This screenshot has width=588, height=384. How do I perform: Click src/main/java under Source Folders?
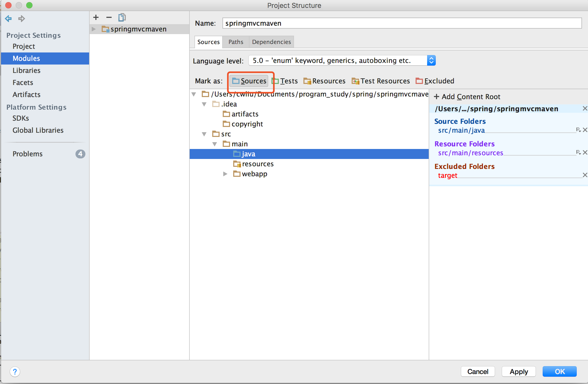pyautogui.click(x=461, y=130)
